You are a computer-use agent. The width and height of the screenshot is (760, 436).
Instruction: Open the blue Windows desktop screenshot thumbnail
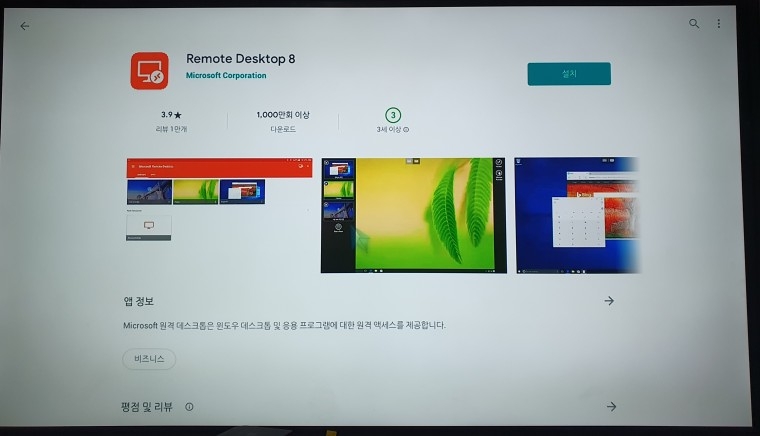tap(577, 215)
